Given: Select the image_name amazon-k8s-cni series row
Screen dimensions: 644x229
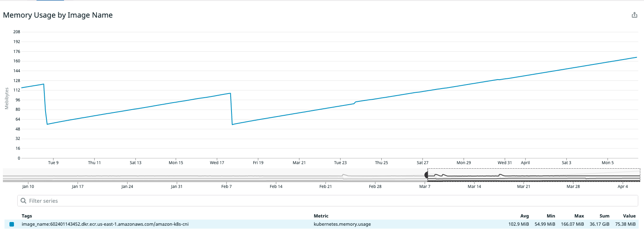Looking at the screenshot, I should [x=322, y=224].
